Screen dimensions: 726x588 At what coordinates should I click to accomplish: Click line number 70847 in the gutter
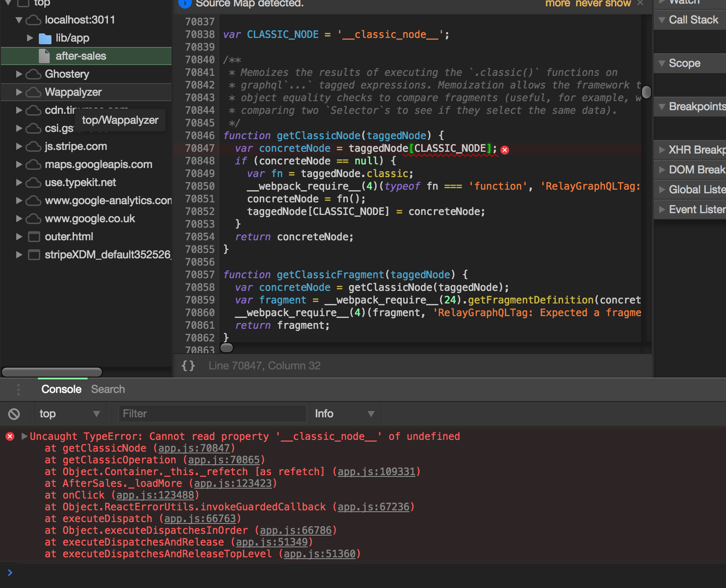pos(200,148)
